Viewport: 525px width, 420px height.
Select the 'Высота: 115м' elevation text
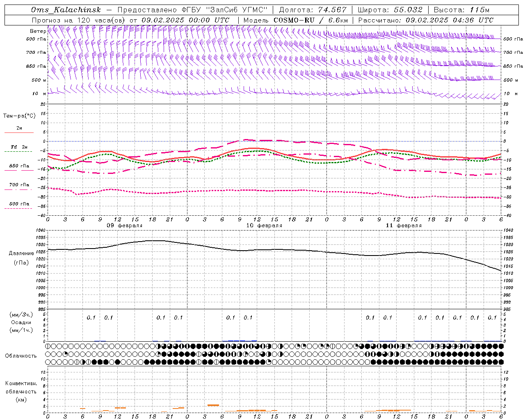point(461,10)
